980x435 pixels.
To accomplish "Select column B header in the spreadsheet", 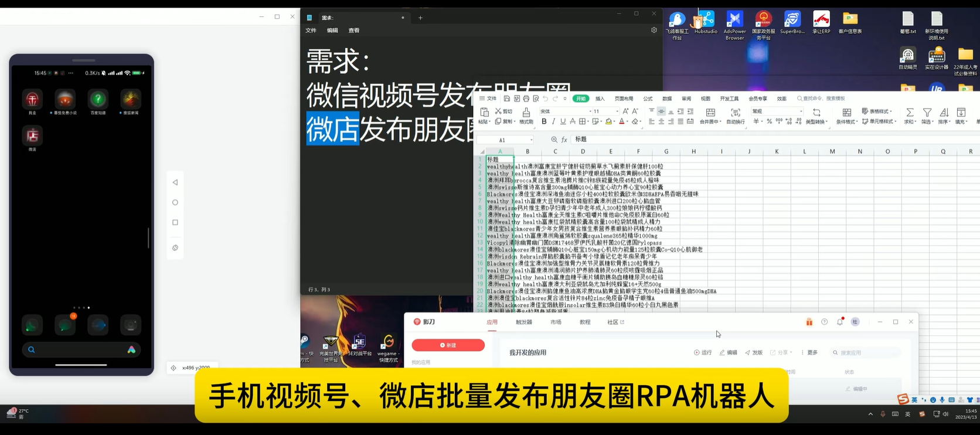I will (528, 151).
